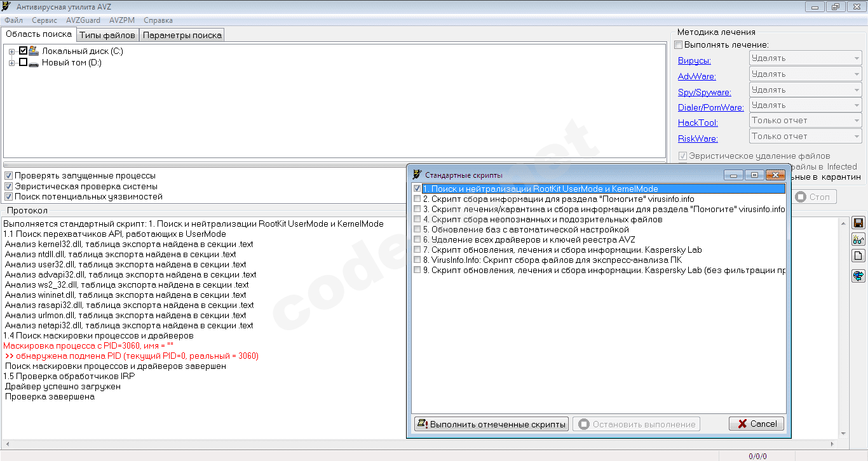The width and height of the screenshot is (868, 461).
Task: Toggle the Локальный диск (C:) checkbox
Action: (24, 51)
